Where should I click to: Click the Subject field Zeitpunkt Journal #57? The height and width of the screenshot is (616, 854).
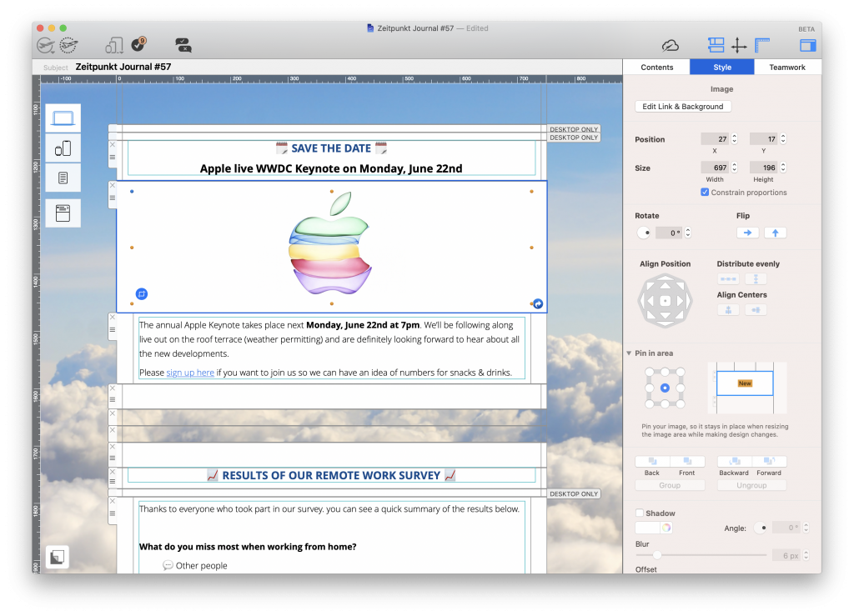[x=123, y=67]
